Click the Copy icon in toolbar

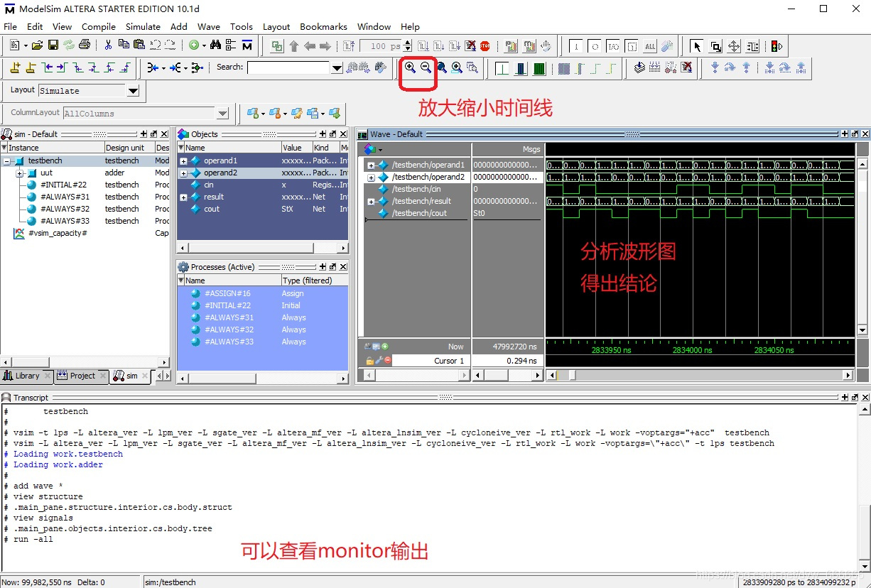(124, 45)
